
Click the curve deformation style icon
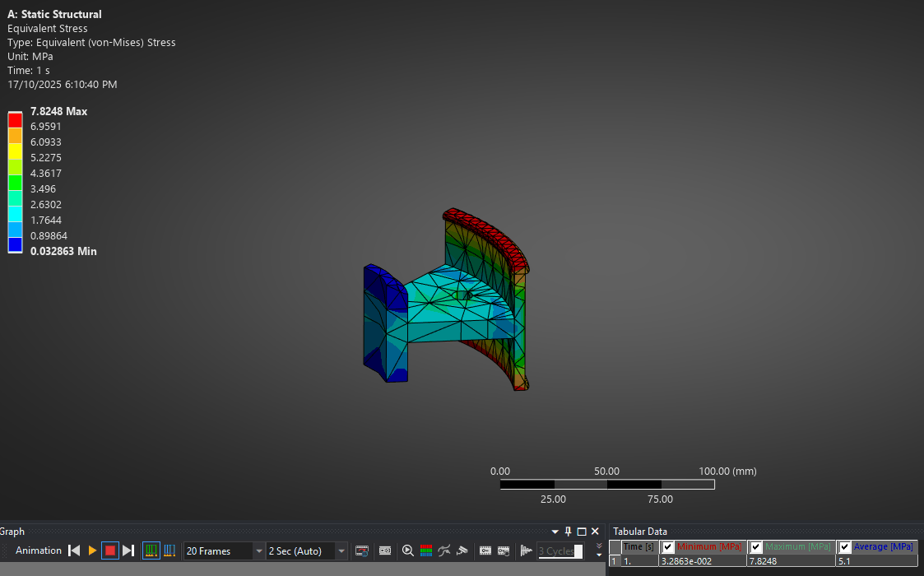tap(444, 550)
